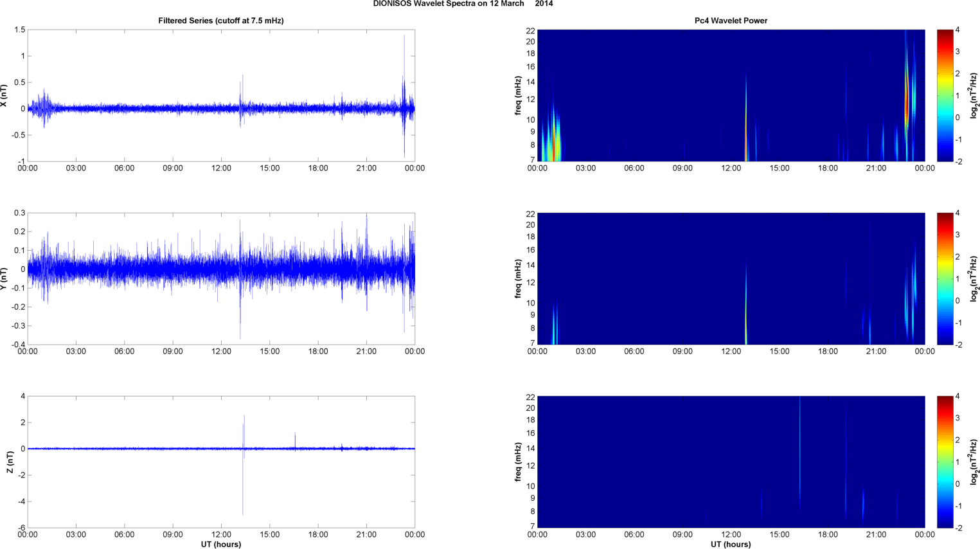This screenshot has height=549, width=980.
Task: Click '06:00' tick under the middle spectrogram
Action: 634,352
